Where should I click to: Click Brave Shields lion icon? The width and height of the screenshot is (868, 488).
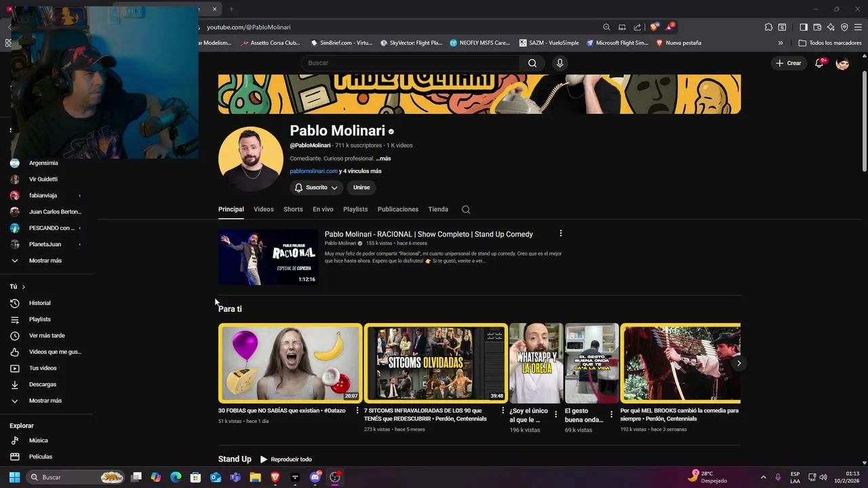point(654,27)
